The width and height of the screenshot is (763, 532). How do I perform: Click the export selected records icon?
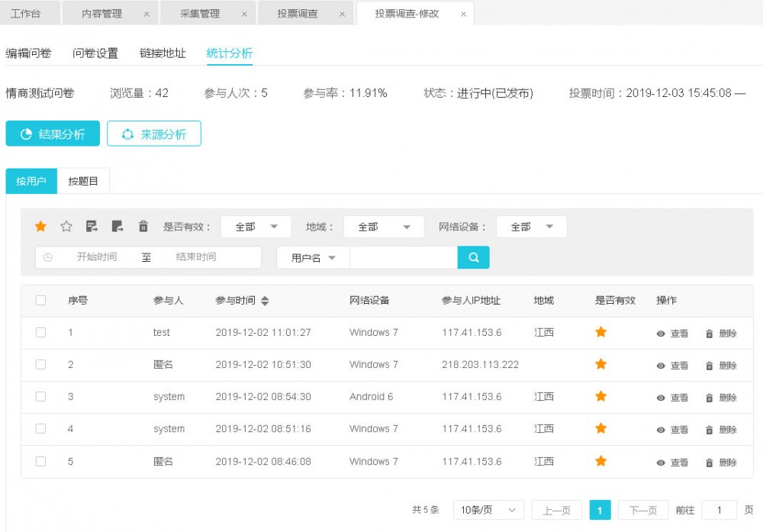tap(91, 225)
